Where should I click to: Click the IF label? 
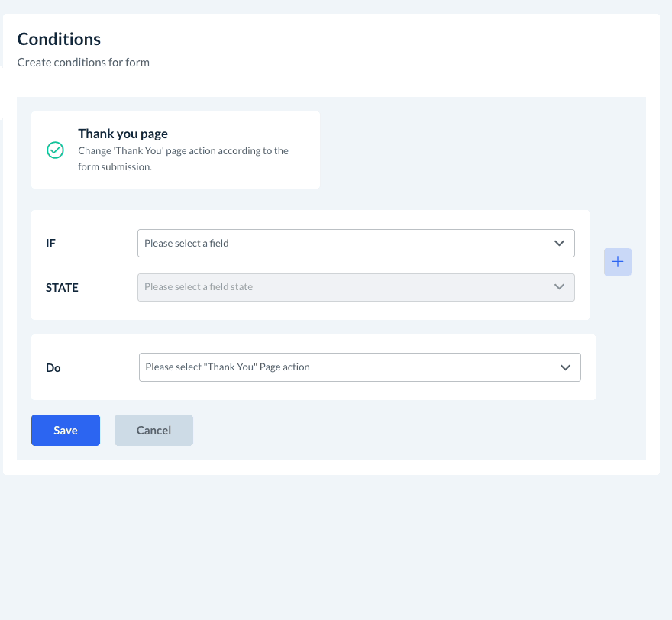[51, 244]
